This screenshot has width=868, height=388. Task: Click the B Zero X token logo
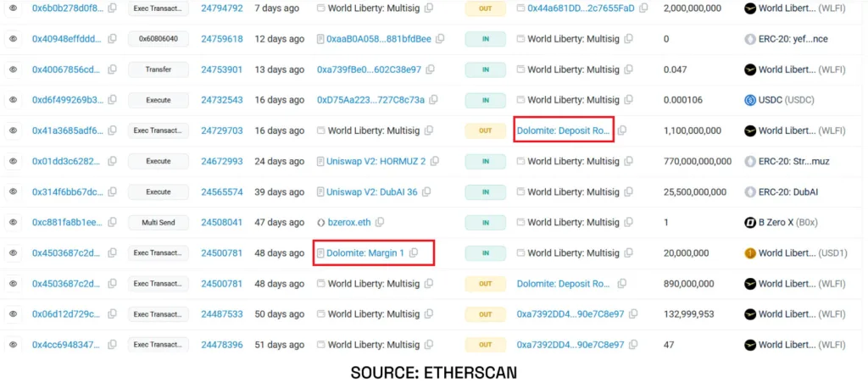[x=750, y=223]
